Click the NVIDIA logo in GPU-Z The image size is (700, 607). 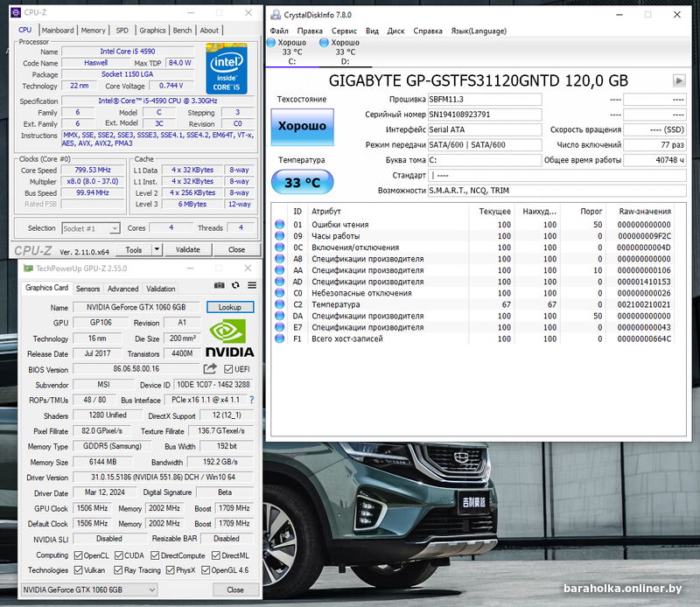229,338
